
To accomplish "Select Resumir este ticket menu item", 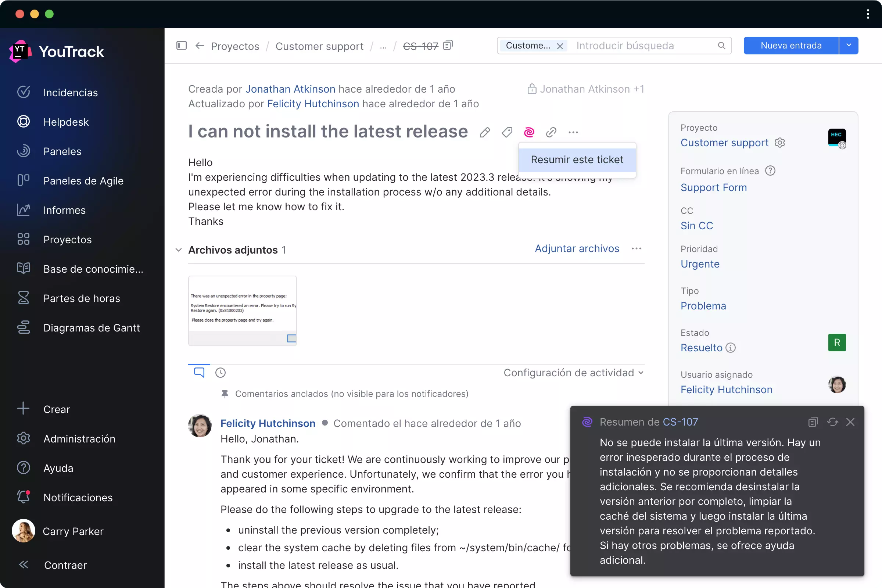I will click(577, 160).
